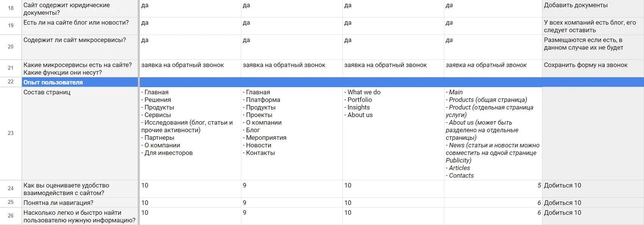This screenshot has width=644, height=225.
Task: Click the 'Сохранить форму на звонок' cell
Action: click(x=592, y=68)
